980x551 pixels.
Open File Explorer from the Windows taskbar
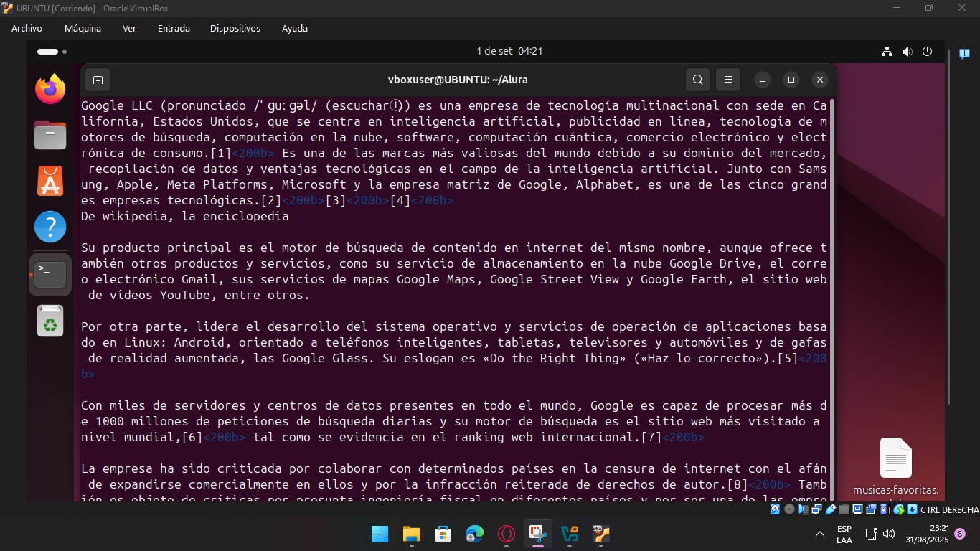coord(411,534)
